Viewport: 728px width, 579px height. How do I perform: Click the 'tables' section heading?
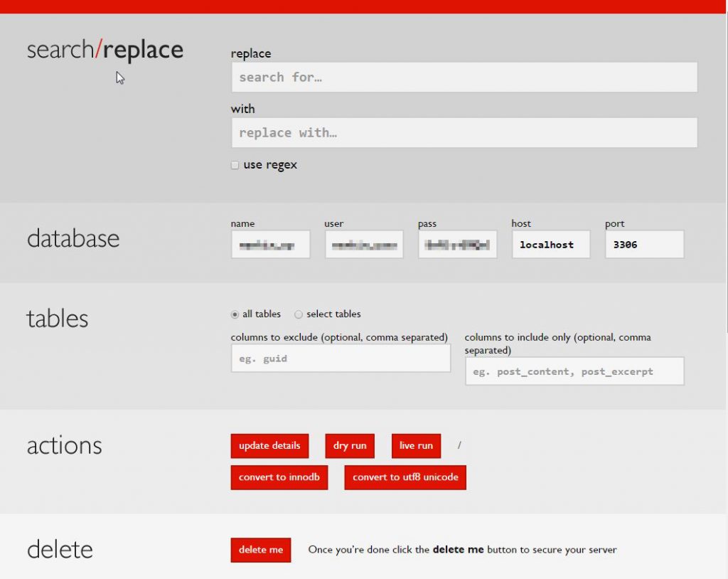point(57,319)
